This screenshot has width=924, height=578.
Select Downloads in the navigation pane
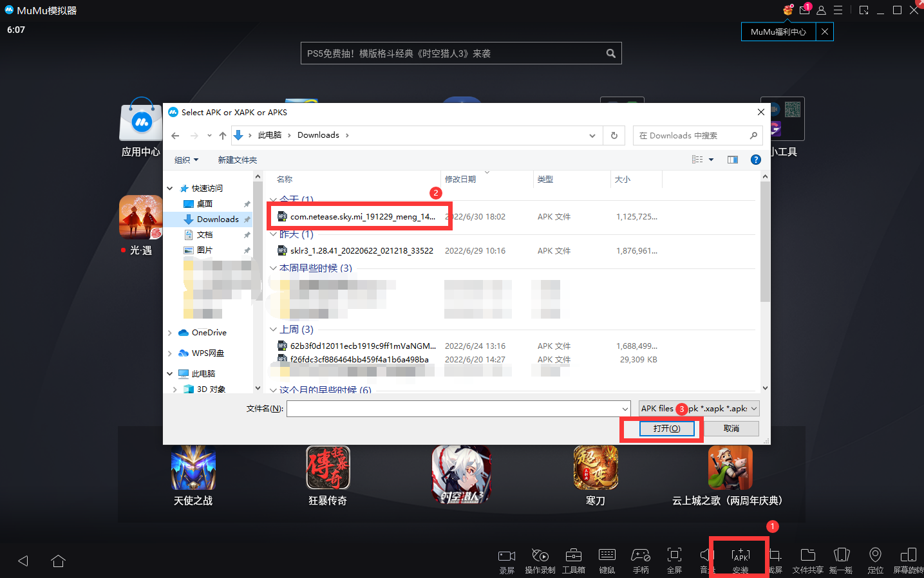(218, 219)
